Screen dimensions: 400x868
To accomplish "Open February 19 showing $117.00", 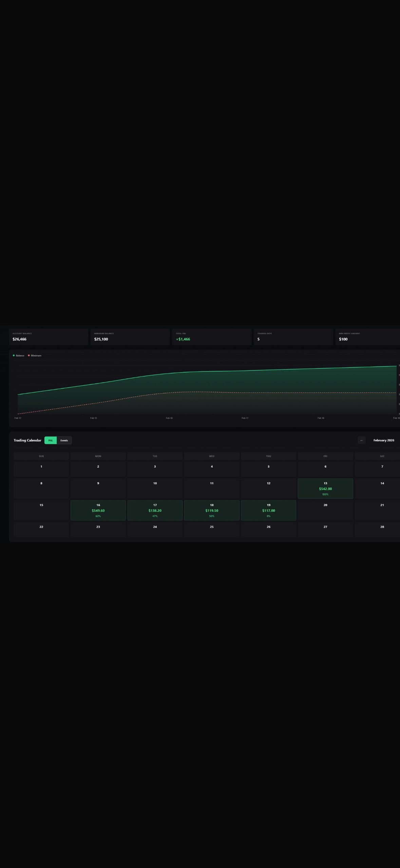I will (268, 510).
